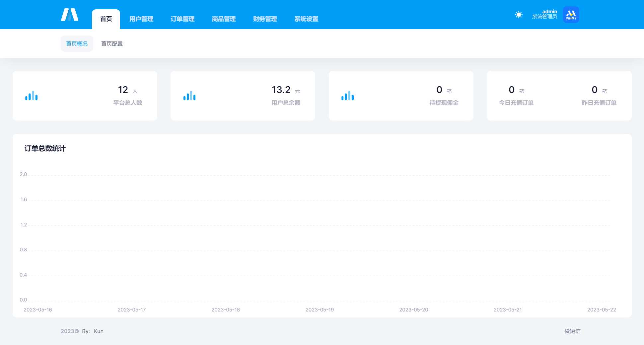Open the 财务管理 menu
The width and height of the screenshot is (644, 345).
[x=264, y=19]
